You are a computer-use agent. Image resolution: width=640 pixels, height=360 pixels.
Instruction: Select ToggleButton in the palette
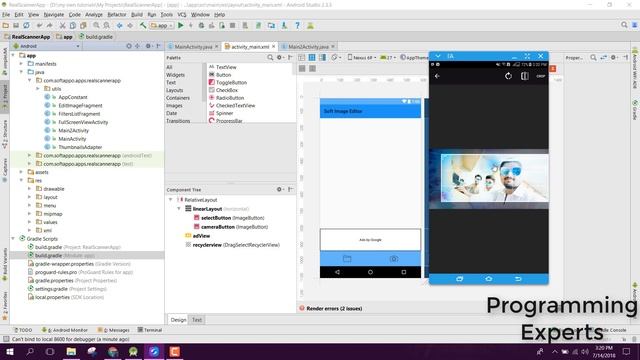(231, 82)
